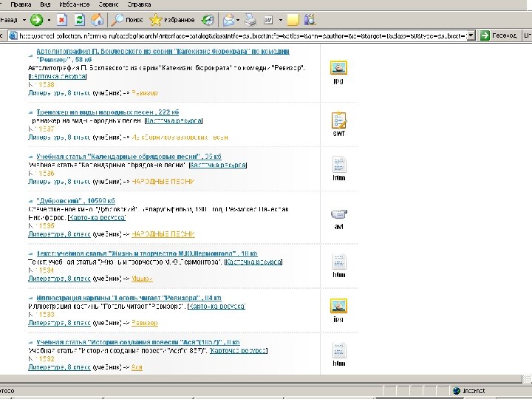Open the Жизнь и творчество Лермонтова title link
Image resolution: width=532 pixels, height=399 pixels.
(146, 253)
